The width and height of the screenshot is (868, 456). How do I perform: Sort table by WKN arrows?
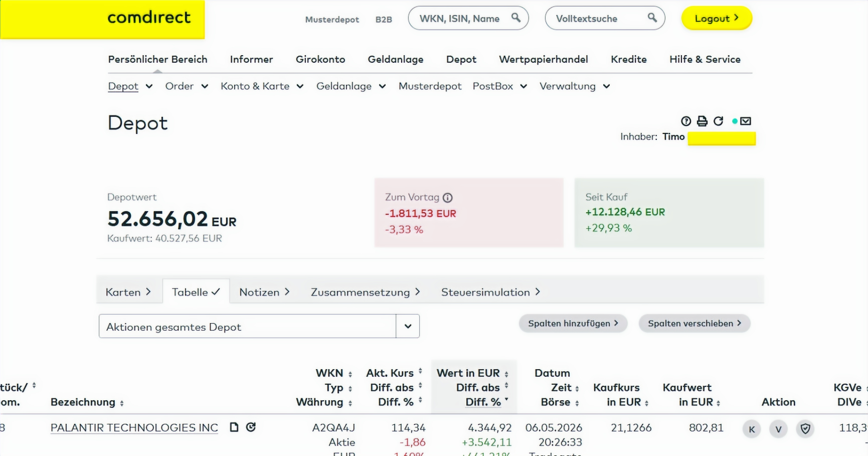[350, 374]
